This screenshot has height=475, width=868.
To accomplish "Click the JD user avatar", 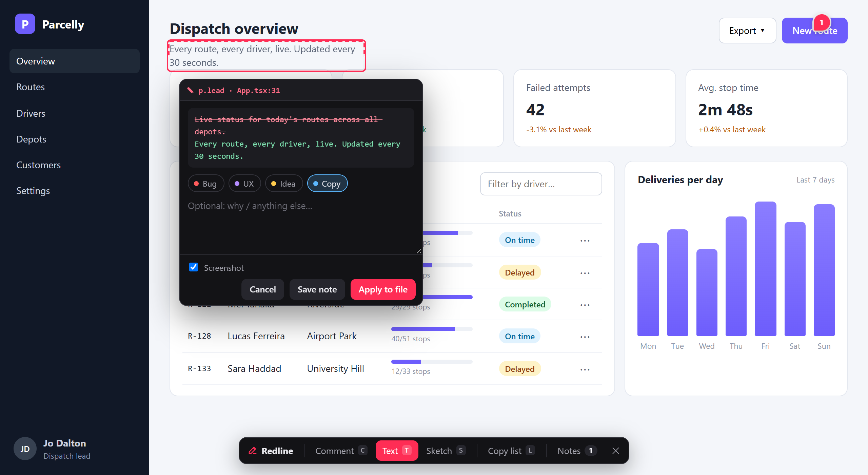I will click(25, 449).
